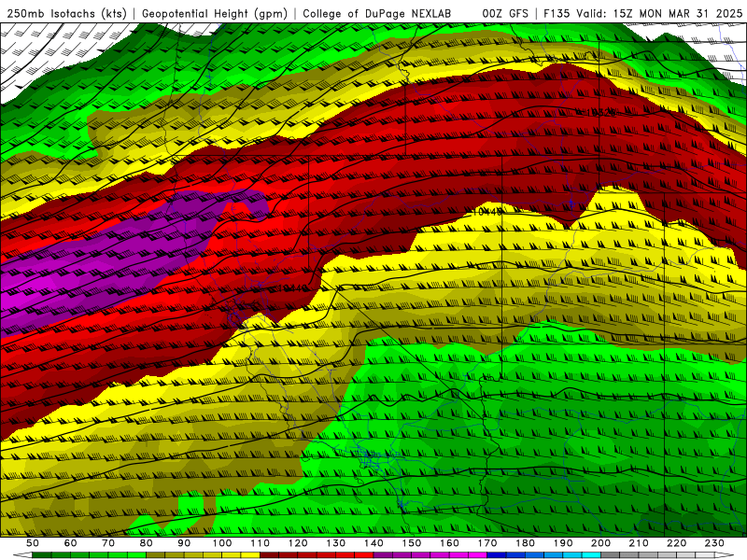The width and height of the screenshot is (747, 560).
Task: Click the 120 label on the color scale
Action: 298,543
